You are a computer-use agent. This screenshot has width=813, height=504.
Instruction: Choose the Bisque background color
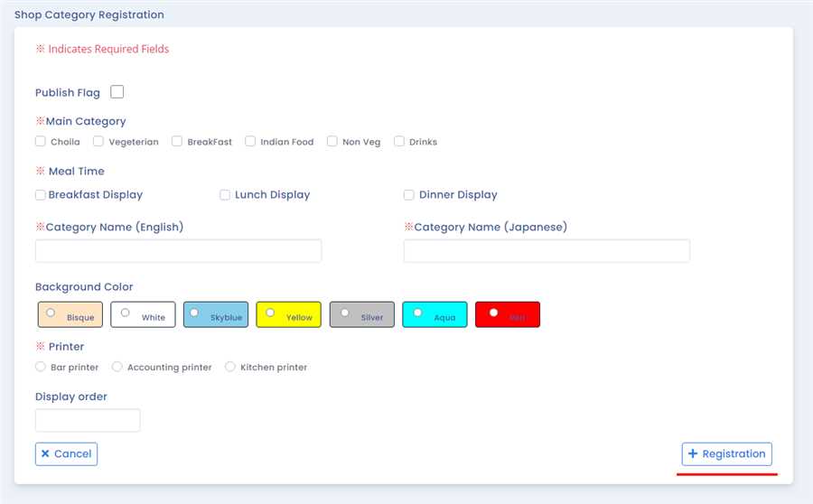pyautogui.click(x=51, y=313)
